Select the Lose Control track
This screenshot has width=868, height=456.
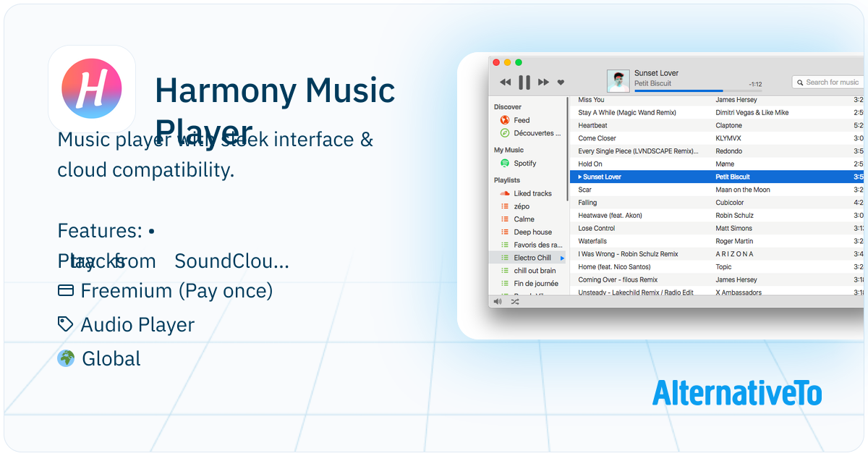click(717, 228)
